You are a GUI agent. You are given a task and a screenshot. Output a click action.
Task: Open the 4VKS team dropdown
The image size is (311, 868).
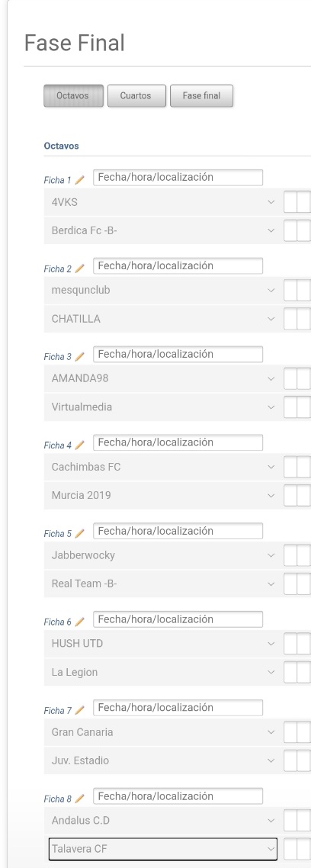coord(162,202)
